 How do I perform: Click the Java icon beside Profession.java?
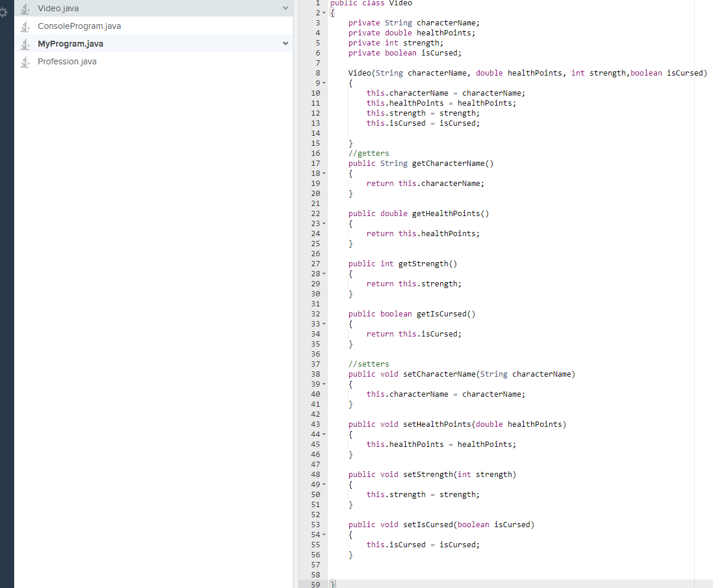(25, 61)
